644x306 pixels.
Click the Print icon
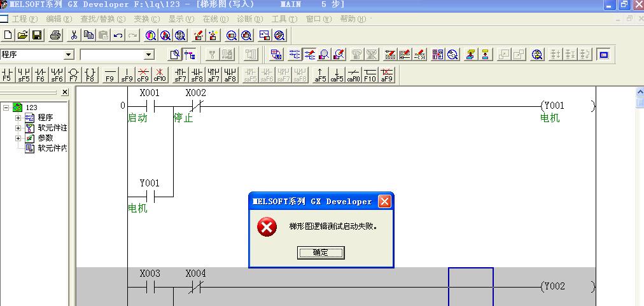55,35
